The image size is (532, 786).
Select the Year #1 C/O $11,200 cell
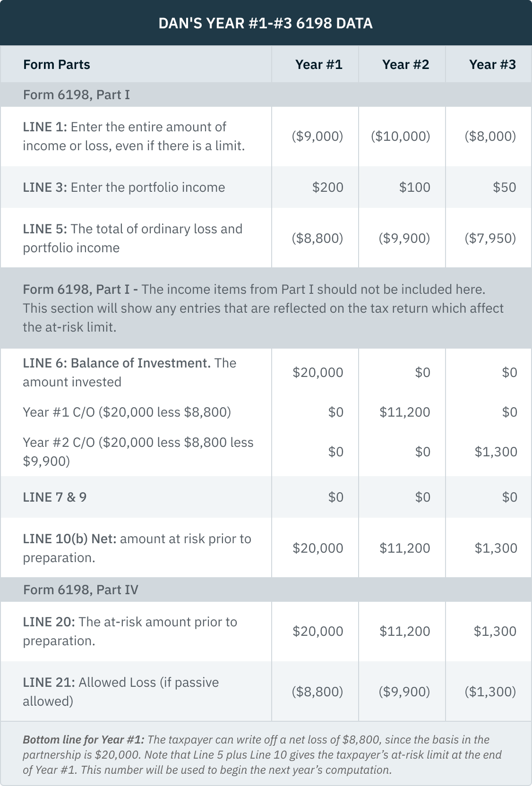pos(405,412)
